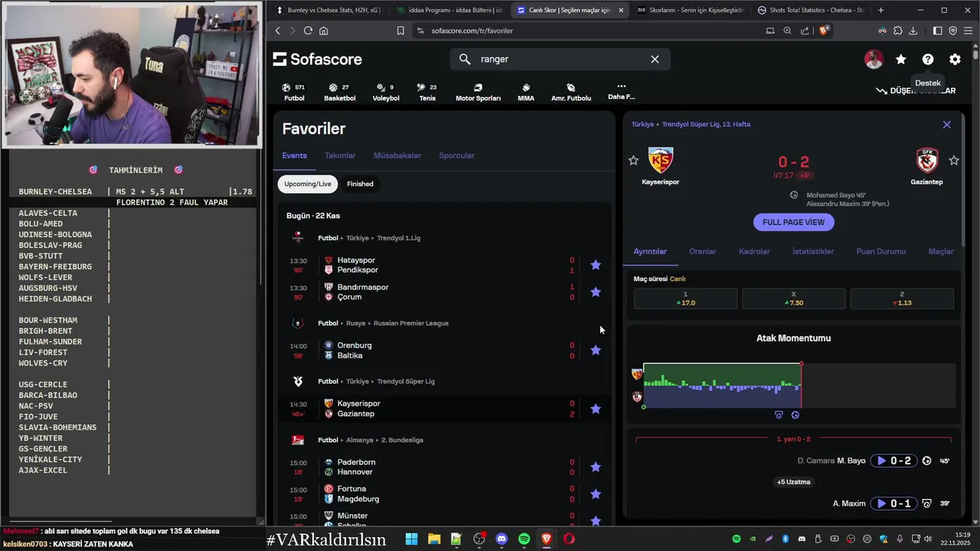980x551 pixels.
Task: Switch to Burnley vs Chelsea Stats tab
Action: [327, 10]
